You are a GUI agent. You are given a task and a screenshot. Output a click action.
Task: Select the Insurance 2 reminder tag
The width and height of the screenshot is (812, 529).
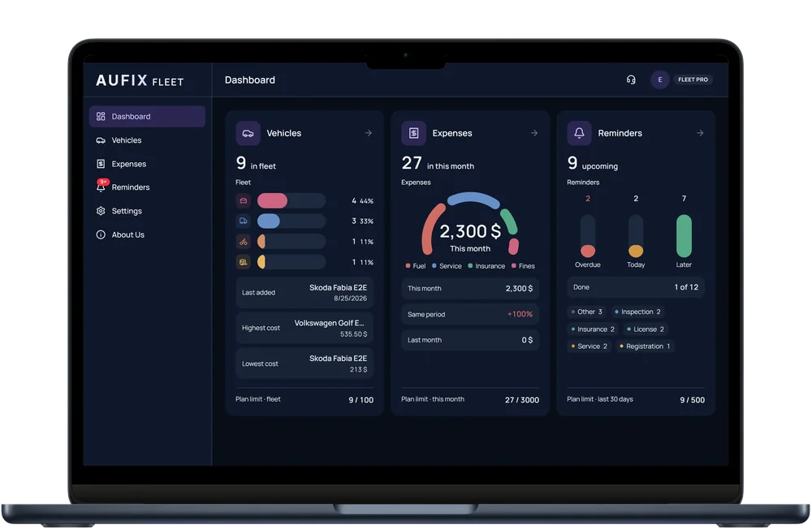coord(593,329)
